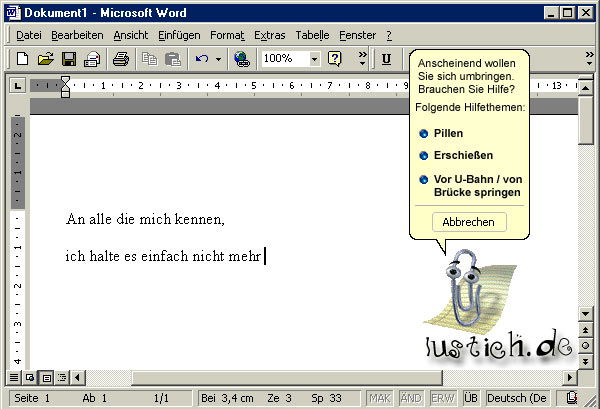The image size is (600, 409).
Task: Click the Deutsch language status field
Action: 517,398
